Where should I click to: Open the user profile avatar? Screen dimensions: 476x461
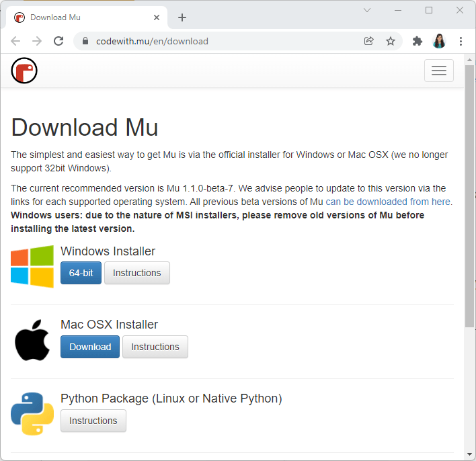click(439, 41)
